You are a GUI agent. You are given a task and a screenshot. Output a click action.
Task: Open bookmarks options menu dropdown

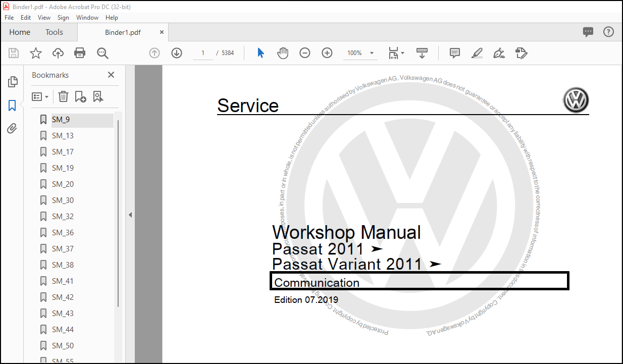[40, 96]
